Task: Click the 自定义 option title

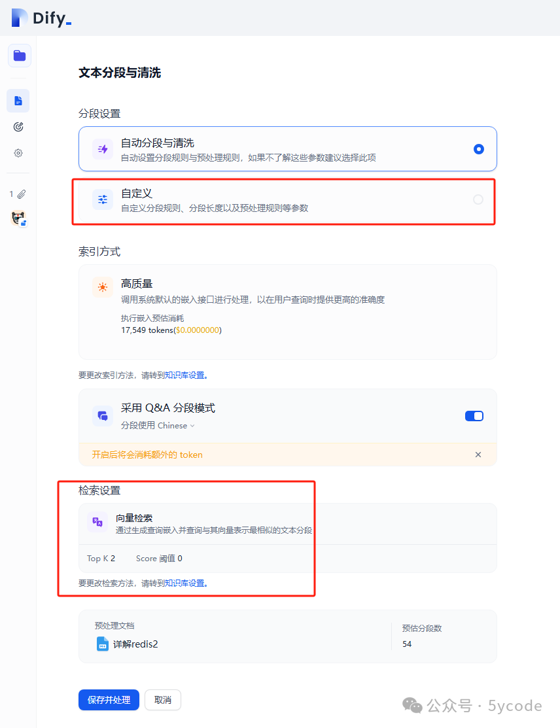Action: coord(137,193)
